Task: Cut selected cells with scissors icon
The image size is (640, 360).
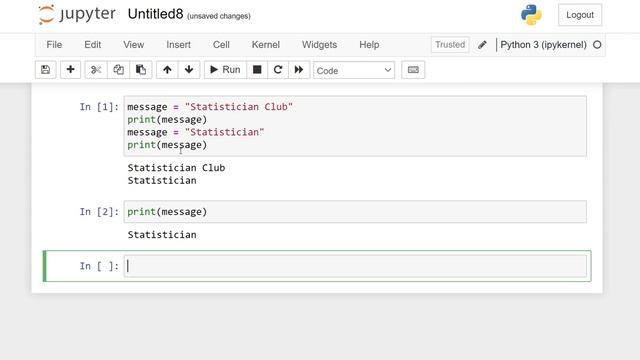Action: pos(96,70)
